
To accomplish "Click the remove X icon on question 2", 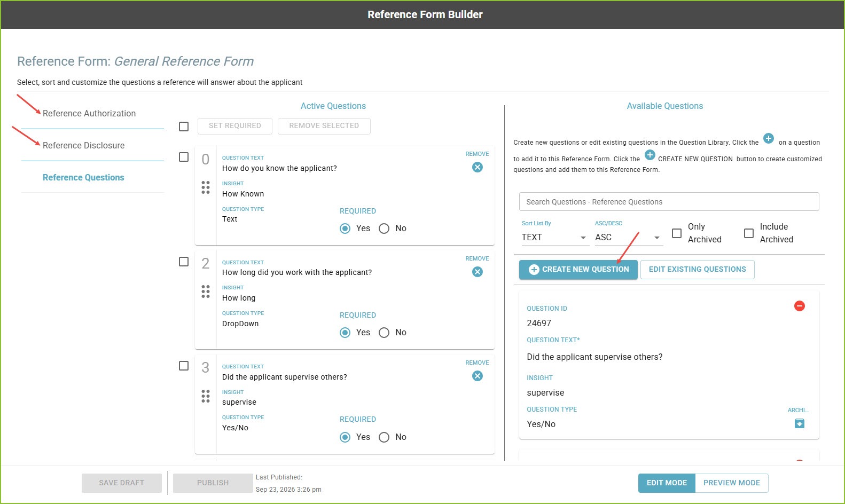I will coord(478,272).
